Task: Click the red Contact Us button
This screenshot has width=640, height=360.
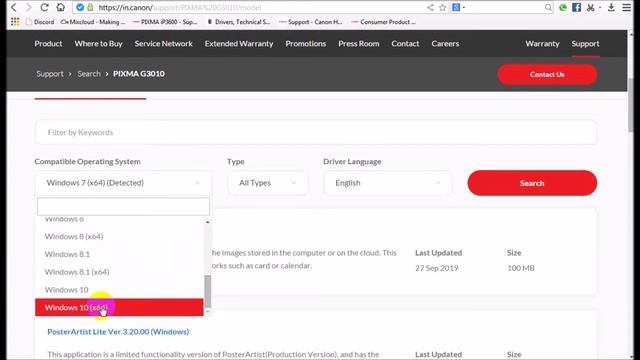Action: tap(547, 74)
